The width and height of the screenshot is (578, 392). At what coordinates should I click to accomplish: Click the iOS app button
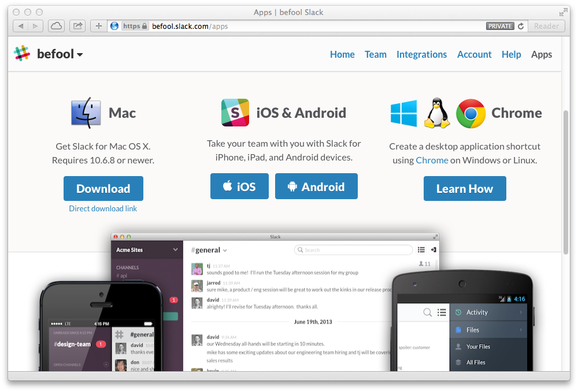pyautogui.click(x=240, y=186)
